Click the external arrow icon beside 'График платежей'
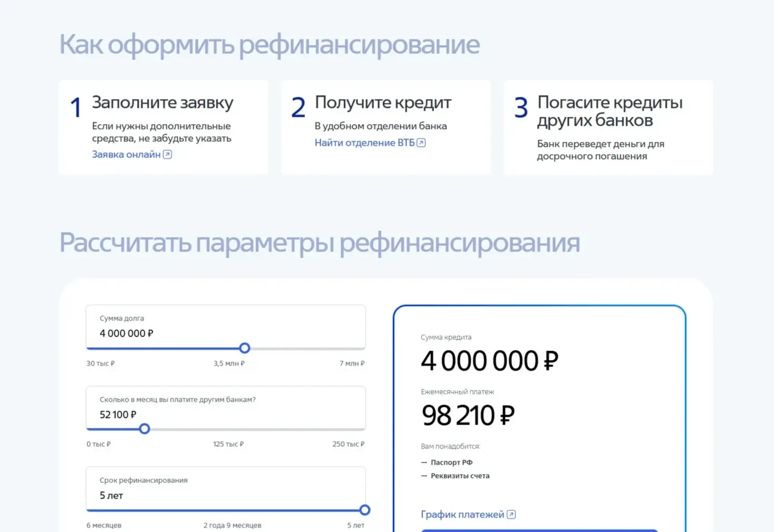The width and height of the screenshot is (774, 532). [511, 515]
